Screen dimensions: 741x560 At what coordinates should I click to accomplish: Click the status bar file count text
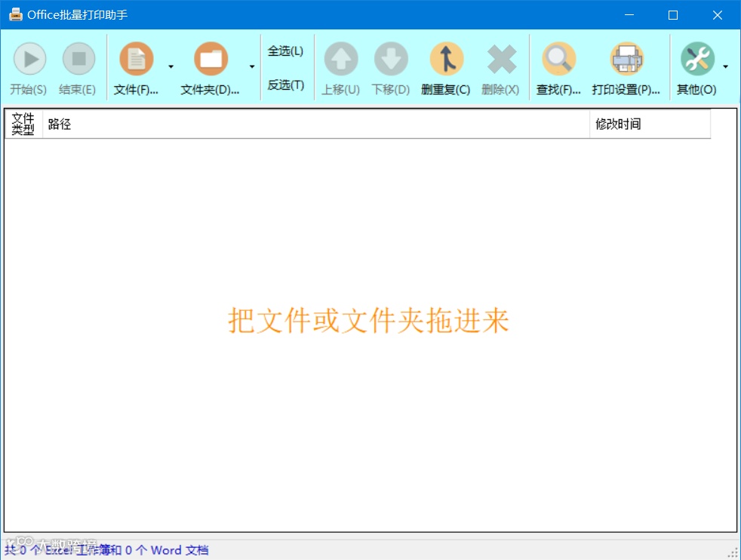pos(106,550)
